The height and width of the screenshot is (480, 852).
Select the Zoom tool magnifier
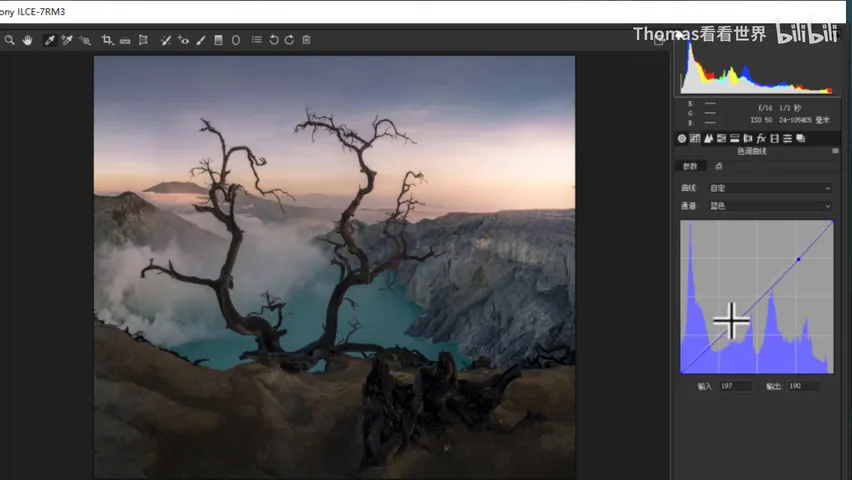(x=9, y=40)
